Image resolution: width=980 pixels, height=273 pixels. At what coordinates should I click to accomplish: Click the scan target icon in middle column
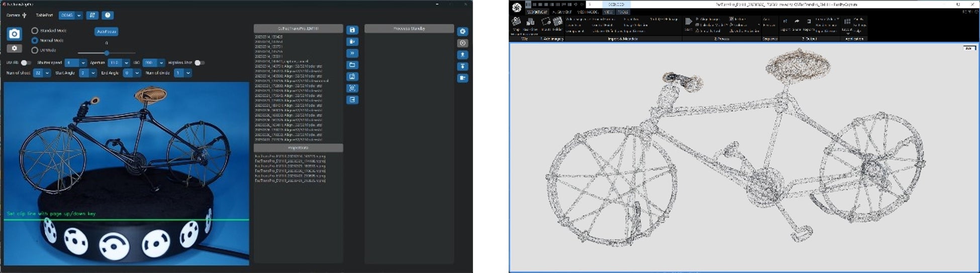click(352, 88)
